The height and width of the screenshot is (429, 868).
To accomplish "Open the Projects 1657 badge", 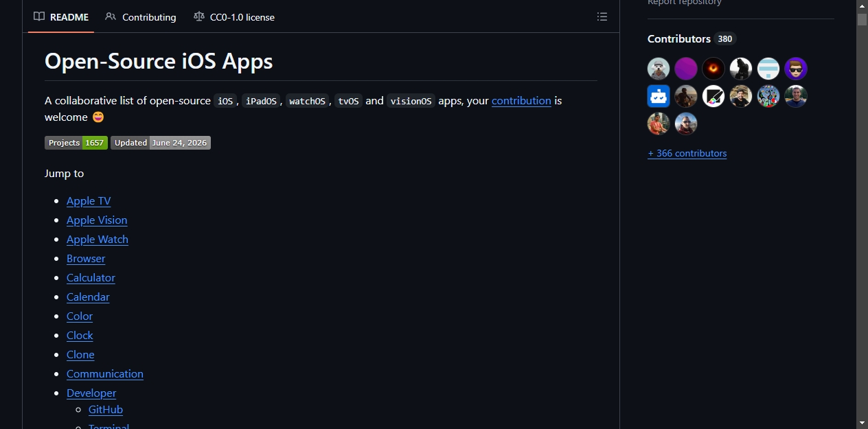I will pos(76,143).
